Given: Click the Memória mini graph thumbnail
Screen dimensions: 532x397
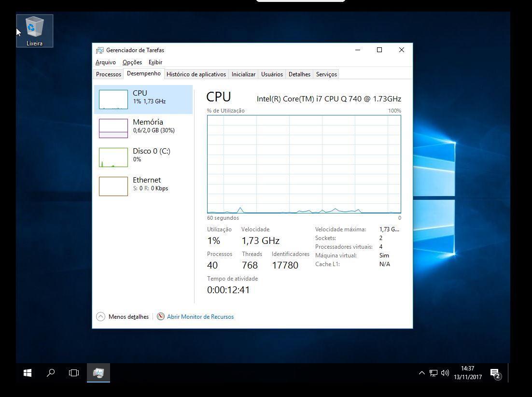Looking at the screenshot, I should coord(113,128).
